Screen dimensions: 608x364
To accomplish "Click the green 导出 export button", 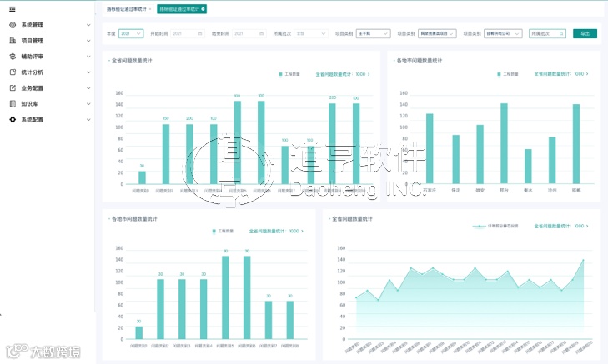I will [585, 34].
